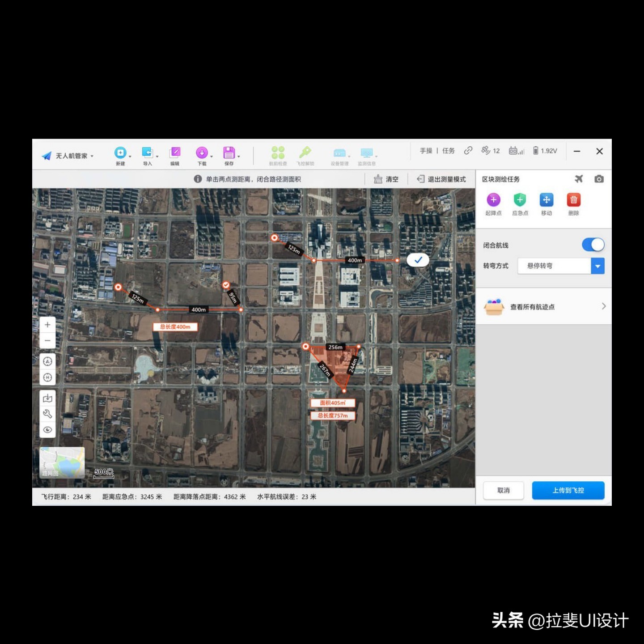Click the 编辑 (Edit) toolbar icon
644x644 pixels.
point(175,153)
